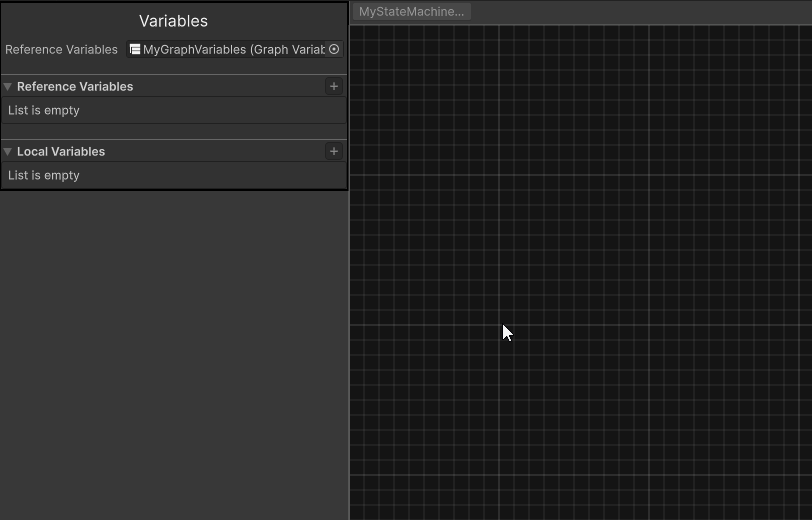The image size is (812, 520).
Task: Click the Variables panel title
Action: tap(174, 21)
